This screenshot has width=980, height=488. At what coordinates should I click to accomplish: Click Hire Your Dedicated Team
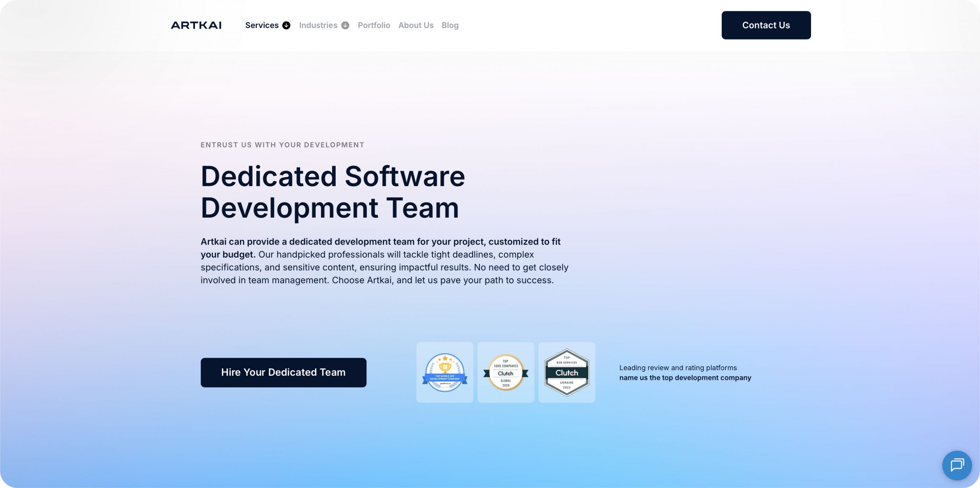[283, 372]
